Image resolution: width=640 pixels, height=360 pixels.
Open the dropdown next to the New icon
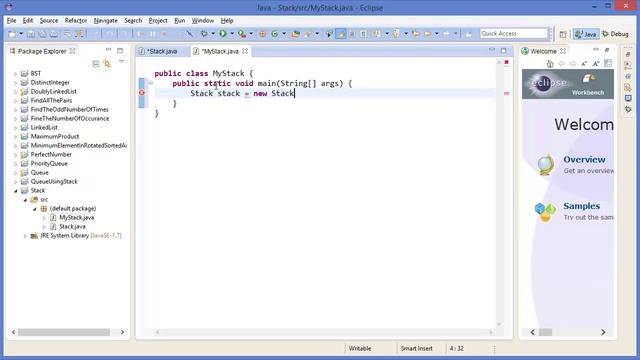click(21, 34)
